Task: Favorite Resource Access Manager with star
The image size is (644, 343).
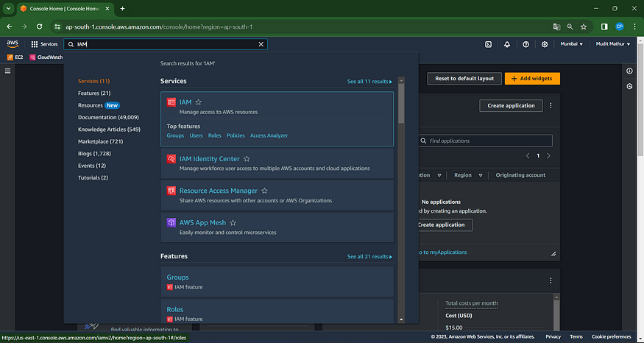Action: 264,191
